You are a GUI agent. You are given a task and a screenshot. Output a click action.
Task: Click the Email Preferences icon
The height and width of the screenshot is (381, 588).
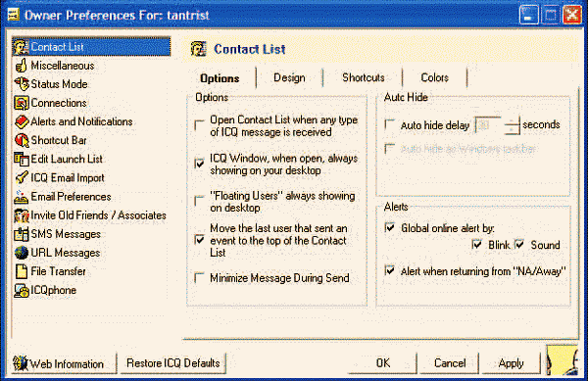[x=22, y=197]
